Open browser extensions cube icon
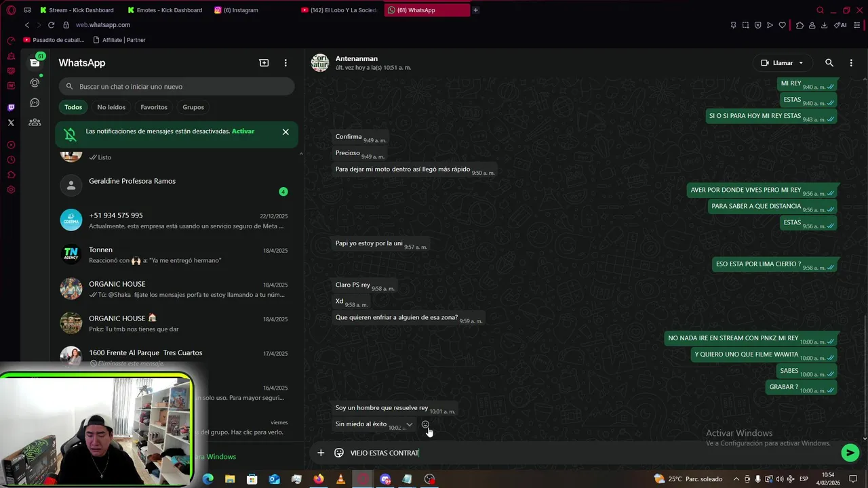868x488 pixels. (800, 25)
